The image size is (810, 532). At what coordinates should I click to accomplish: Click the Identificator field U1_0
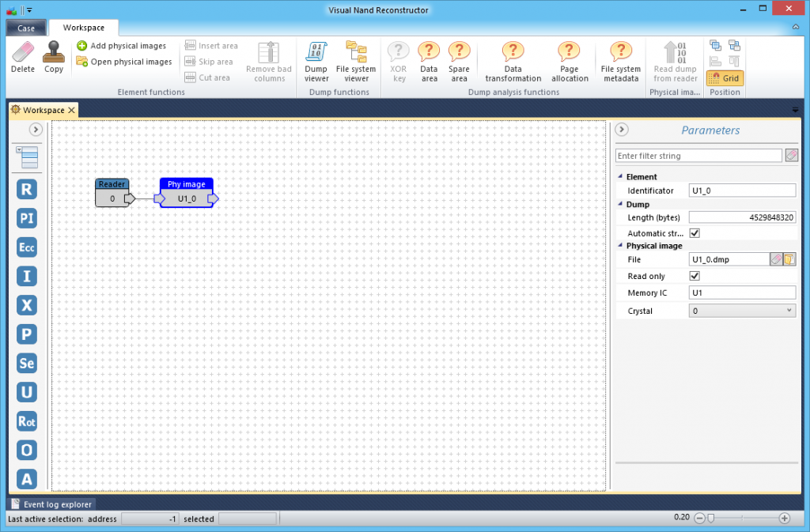click(742, 191)
